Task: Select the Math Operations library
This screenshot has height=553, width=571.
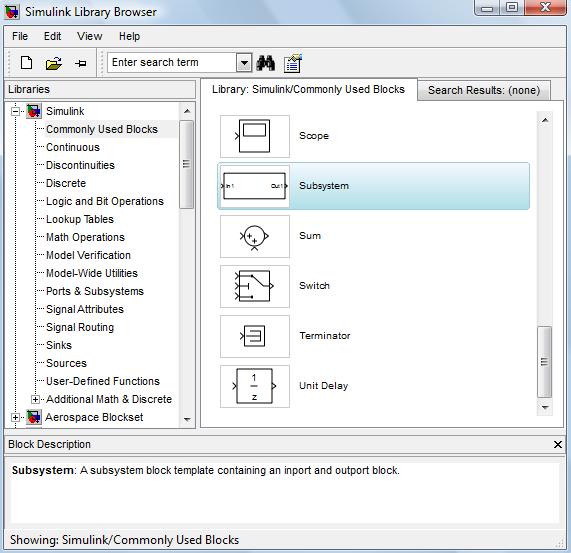Action: click(85, 237)
